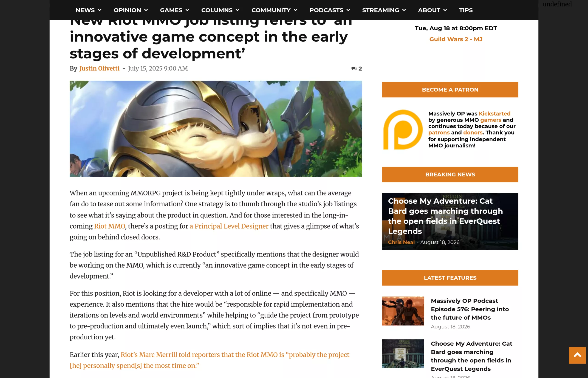Open author Justin Olivetti's page

click(x=99, y=68)
